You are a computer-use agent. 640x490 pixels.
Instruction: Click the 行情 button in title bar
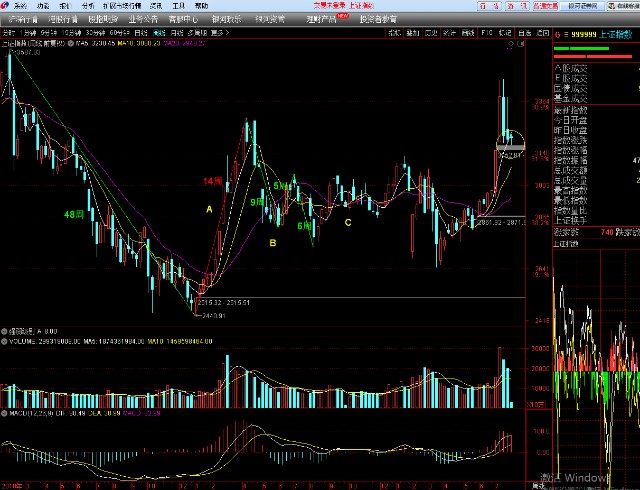tap(489, 6)
